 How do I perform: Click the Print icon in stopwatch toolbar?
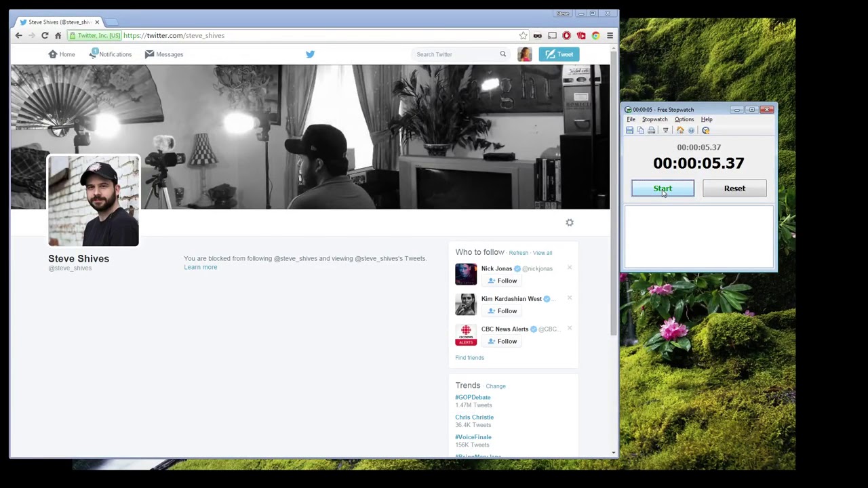[x=651, y=130]
